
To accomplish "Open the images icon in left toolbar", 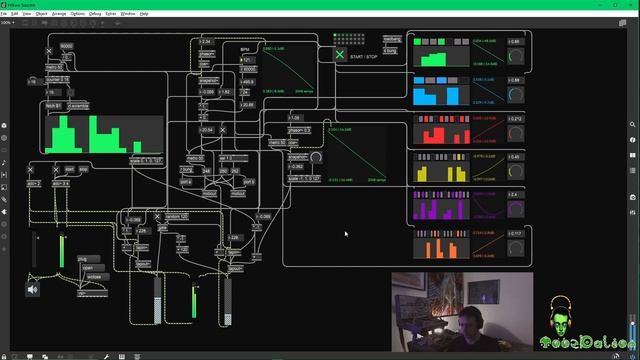I will (x=4, y=187).
